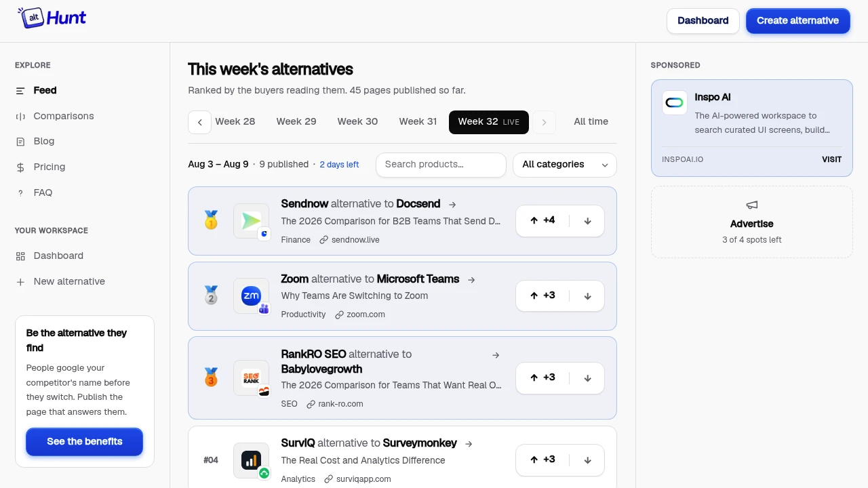This screenshot has height=488, width=868.
Task: Click the Dashboard grid icon in sidebar
Action: (20, 256)
